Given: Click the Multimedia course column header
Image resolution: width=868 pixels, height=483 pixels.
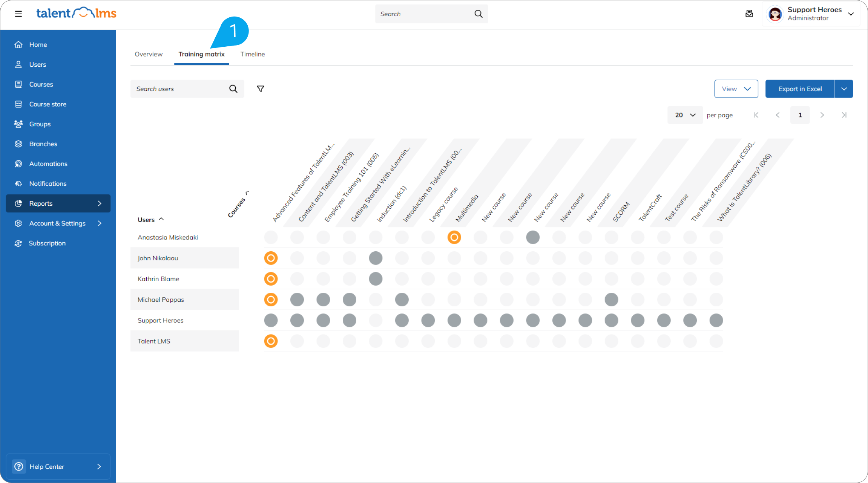Looking at the screenshot, I should (x=466, y=208).
